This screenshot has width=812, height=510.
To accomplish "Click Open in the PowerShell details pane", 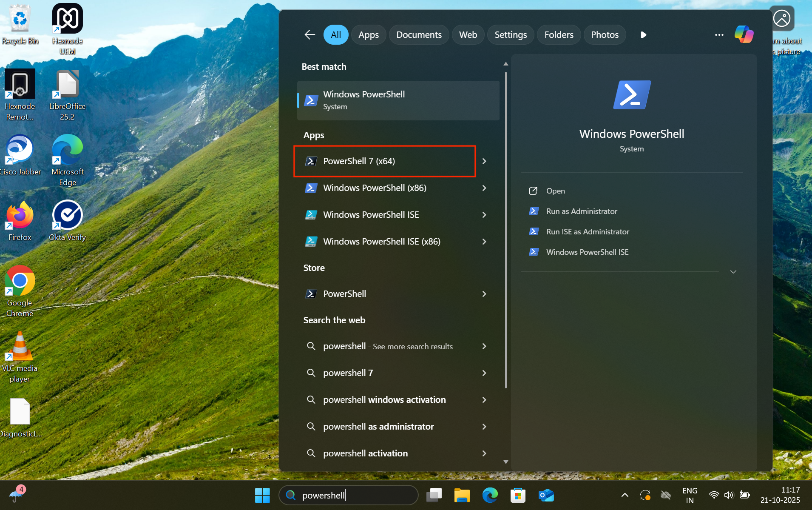I will pos(555,191).
